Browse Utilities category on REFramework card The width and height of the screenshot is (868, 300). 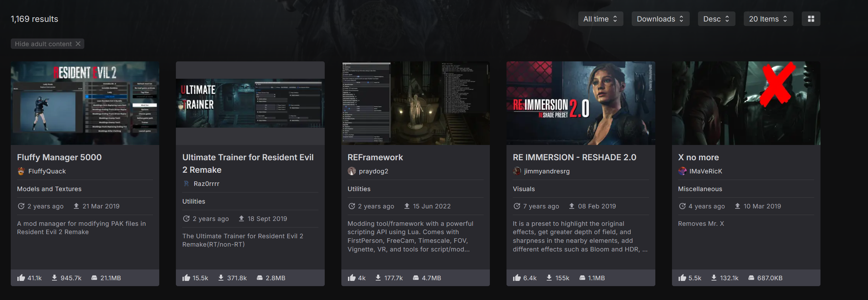pyautogui.click(x=359, y=189)
